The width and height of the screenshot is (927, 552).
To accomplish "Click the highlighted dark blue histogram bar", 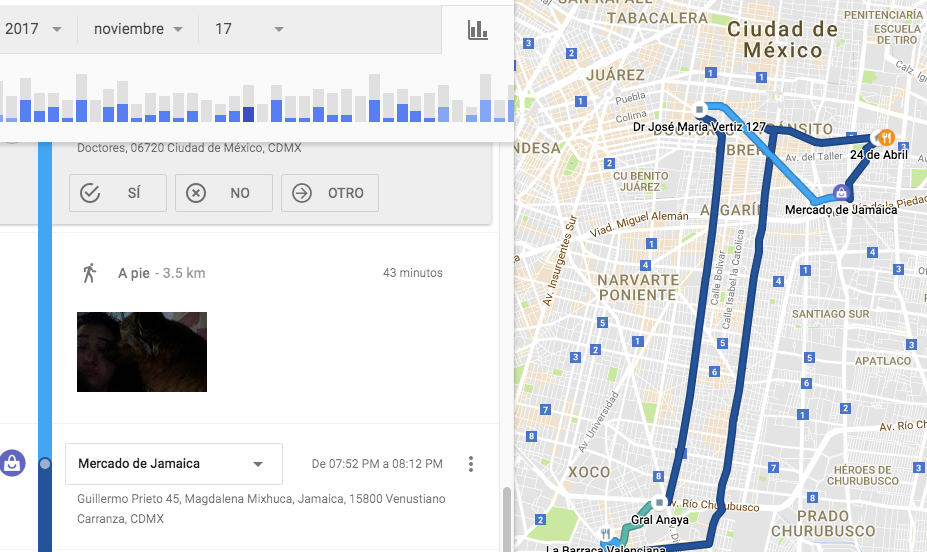I will (248, 113).
